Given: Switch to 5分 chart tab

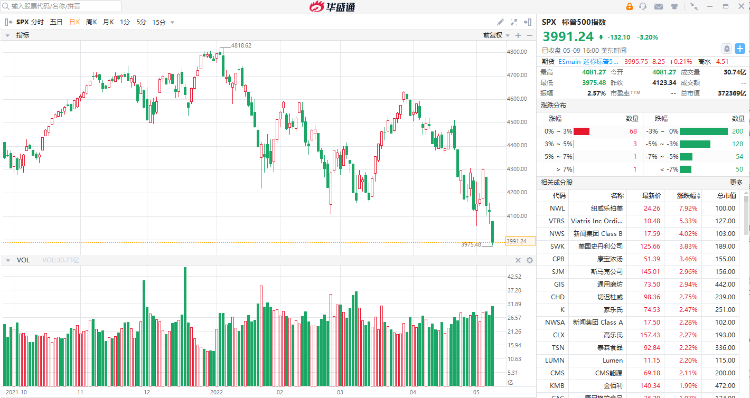Looking at the screenshot, I should (x=141, y=22).
